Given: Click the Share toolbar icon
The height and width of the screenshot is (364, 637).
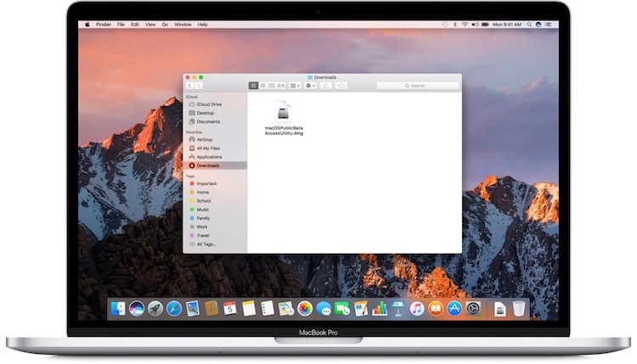Looking at the screenshot, I should (x=327, y=86).
